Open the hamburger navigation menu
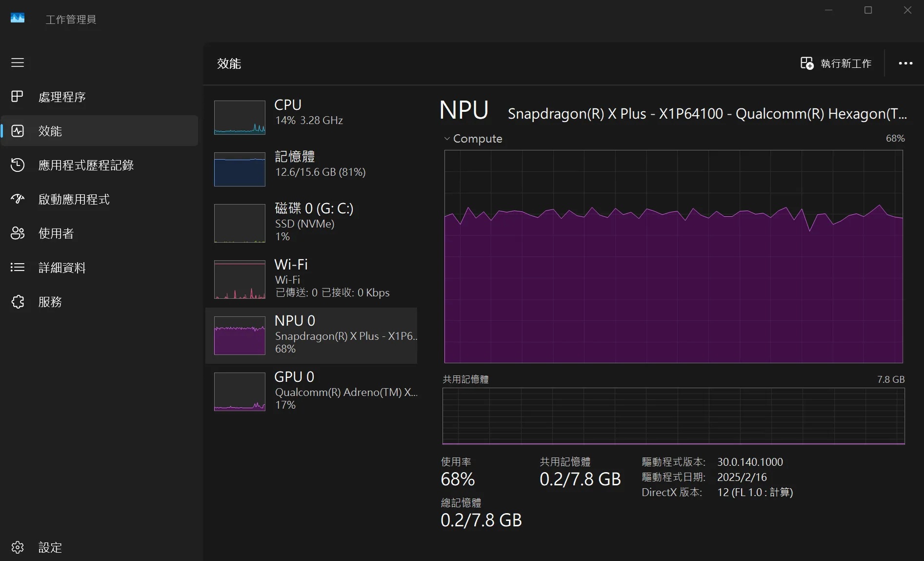 (18, 62)
